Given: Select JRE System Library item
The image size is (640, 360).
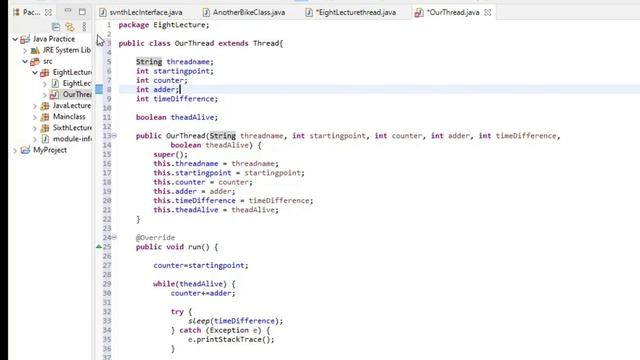Looking at the screenshot, I should coord(67,50).
